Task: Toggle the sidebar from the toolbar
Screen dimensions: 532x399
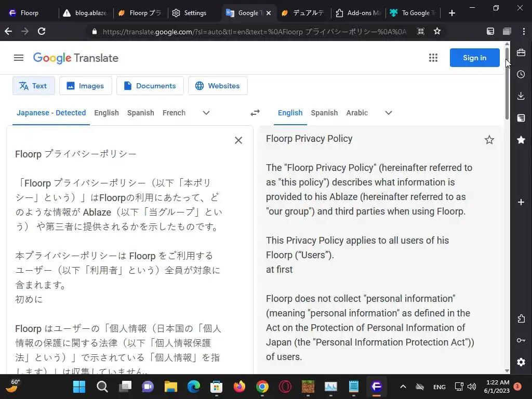Action: click(490, 31)
